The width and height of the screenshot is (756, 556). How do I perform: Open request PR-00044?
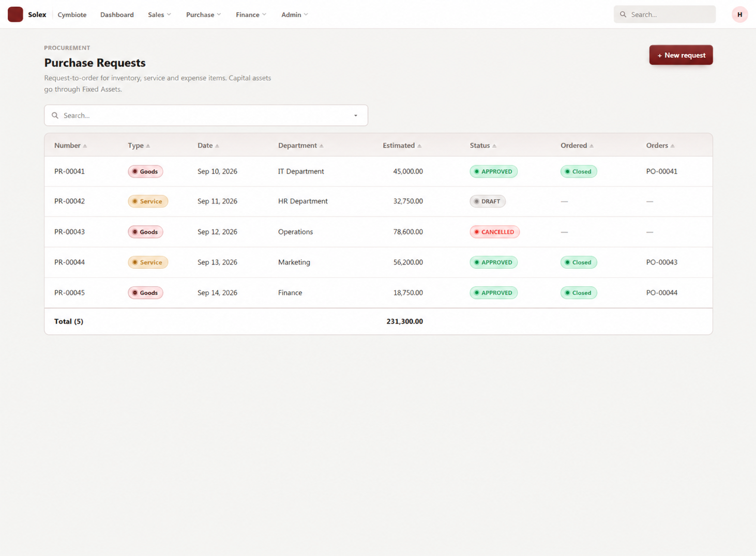[69, 262]
